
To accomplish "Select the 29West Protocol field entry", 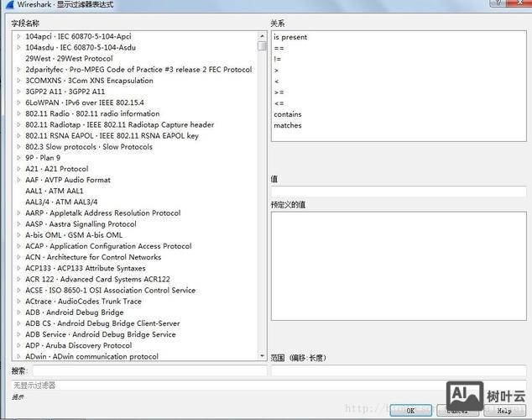I will click(x=69, y=59).
